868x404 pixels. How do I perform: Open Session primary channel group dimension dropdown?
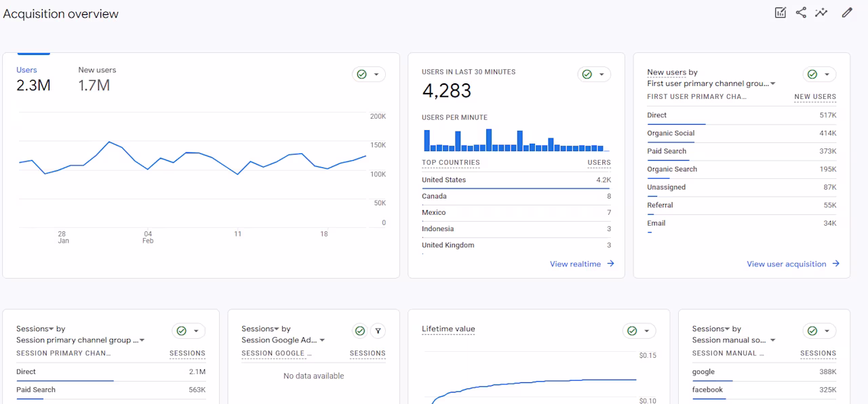[x=81, y=340]
